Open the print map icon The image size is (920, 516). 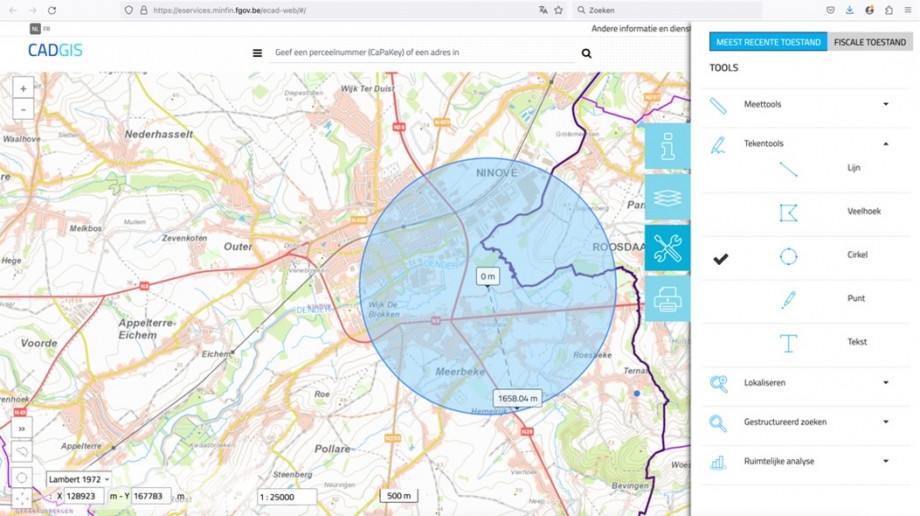coord(667,298)
